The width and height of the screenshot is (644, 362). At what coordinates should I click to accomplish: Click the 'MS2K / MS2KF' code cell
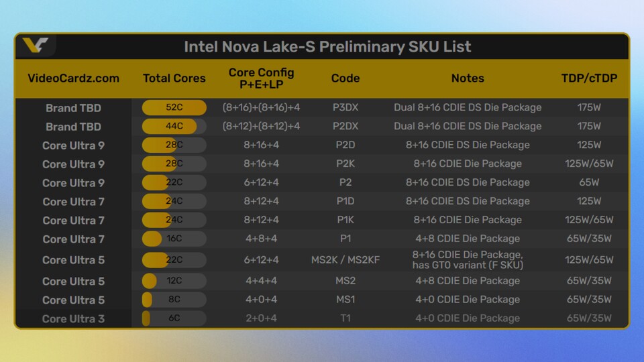click(345, 260)
